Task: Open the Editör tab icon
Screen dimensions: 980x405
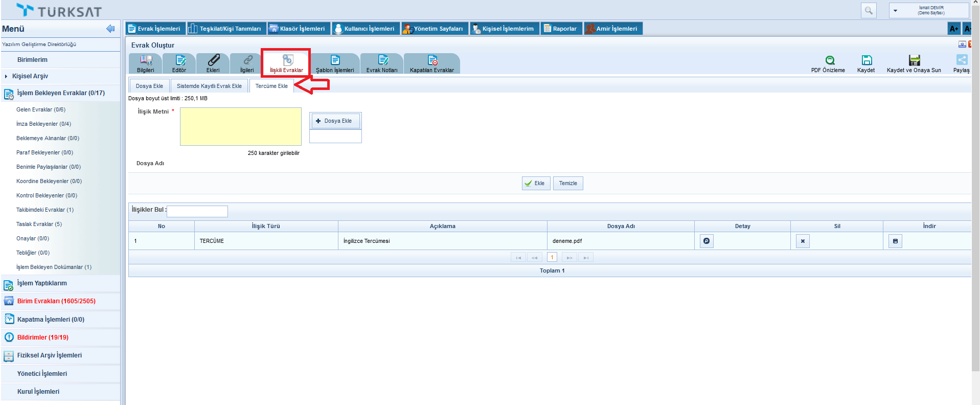Action: (179, 60)
